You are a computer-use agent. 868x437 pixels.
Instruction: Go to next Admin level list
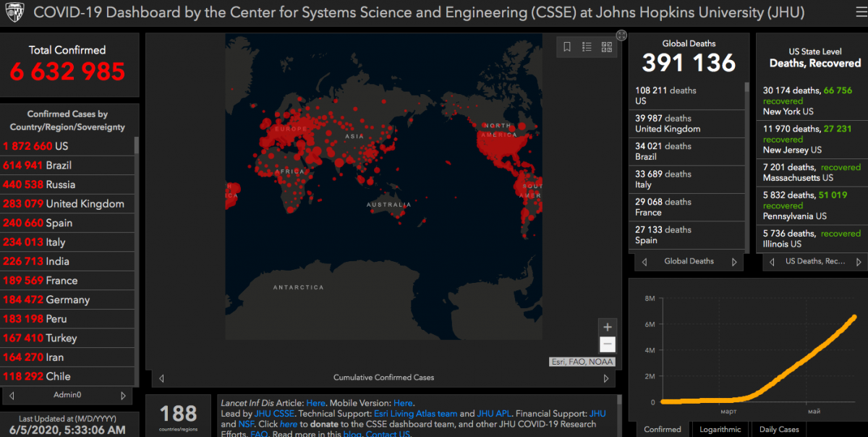[123, 396]
